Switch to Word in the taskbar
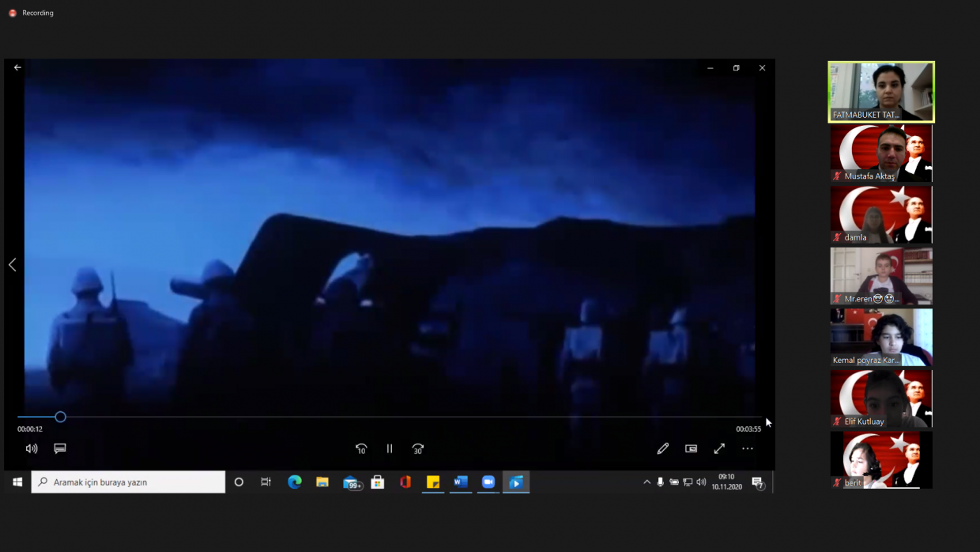Screen dimensions: 980x552 (461, 482)
